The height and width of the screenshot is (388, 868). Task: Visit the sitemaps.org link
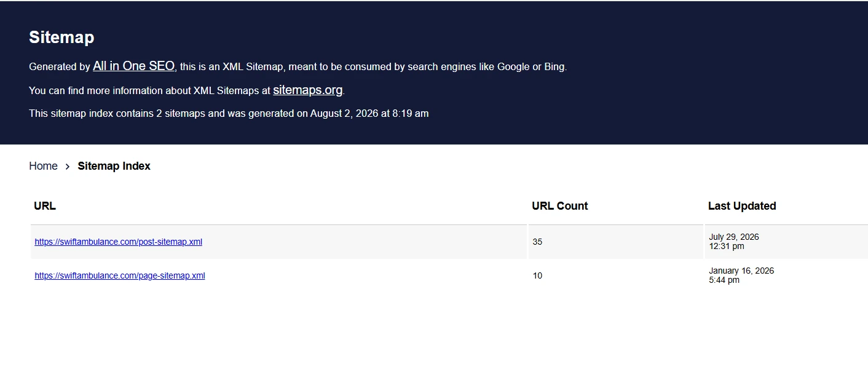(307, 90)
